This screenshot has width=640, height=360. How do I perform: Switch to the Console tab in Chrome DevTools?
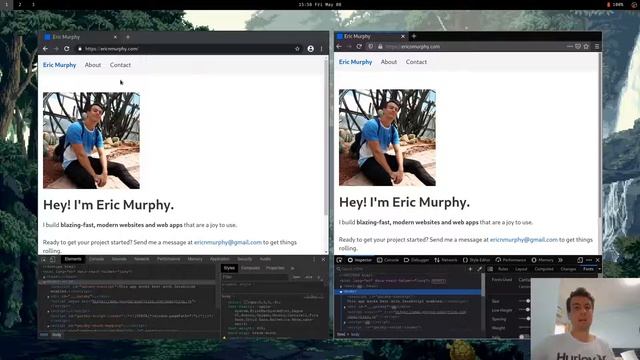(97, 259)
